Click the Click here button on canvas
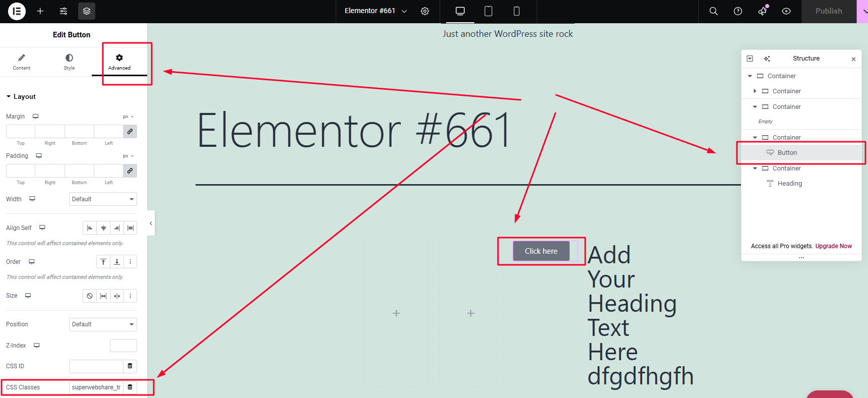The height and width of the screenshot is (398, 868). pyautogui.click(x=541, y=251)
